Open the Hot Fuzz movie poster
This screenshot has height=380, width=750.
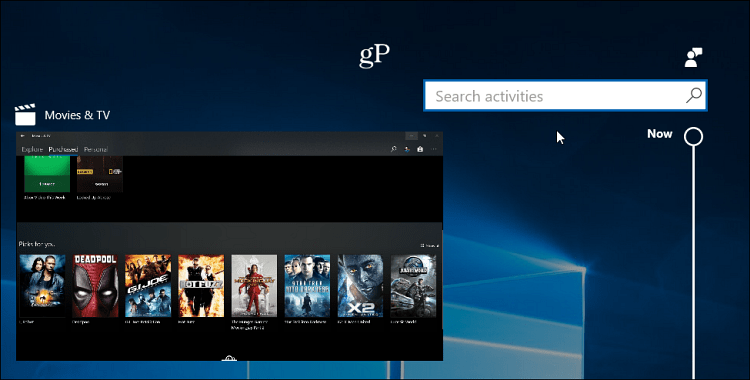click(x=201, y=286)
